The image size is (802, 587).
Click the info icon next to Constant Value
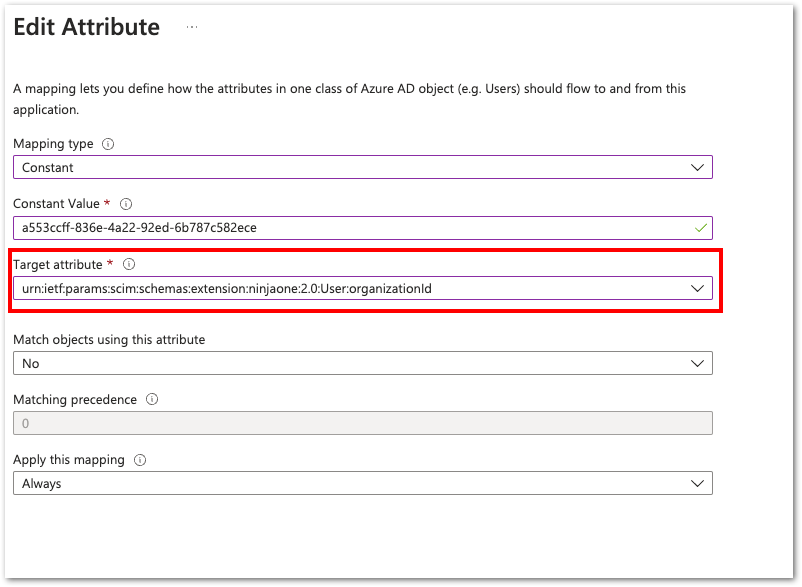pos(127,204)
